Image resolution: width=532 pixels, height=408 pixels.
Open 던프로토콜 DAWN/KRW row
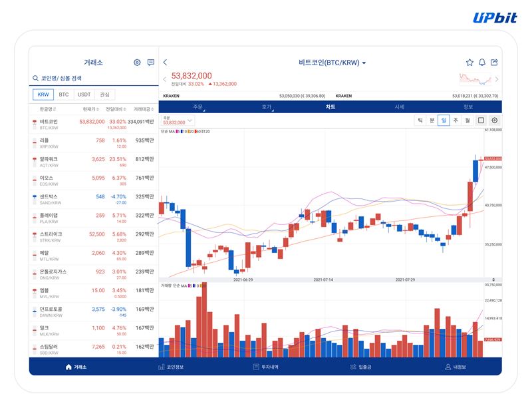click(x=94, y=312)
